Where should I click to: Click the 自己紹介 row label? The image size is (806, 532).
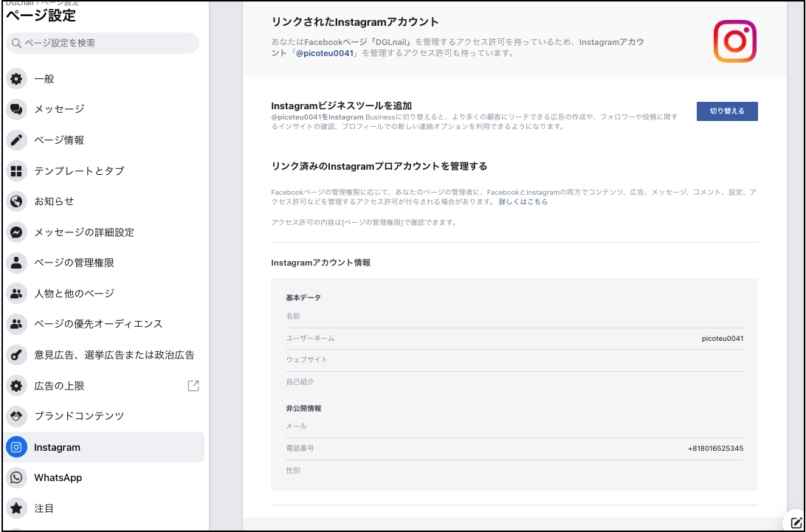pos(300,382)
